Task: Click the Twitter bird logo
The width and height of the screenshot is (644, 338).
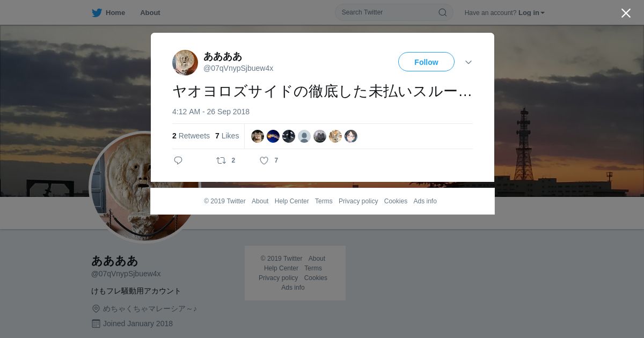Action: point(97,13)
